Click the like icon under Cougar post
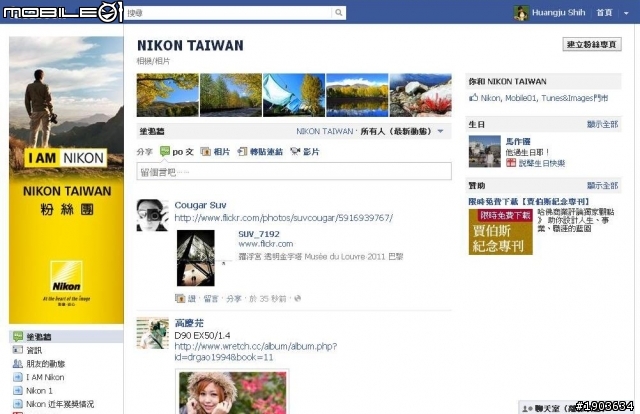The height and width of the screenshot is (414, 640). [180, 298]
